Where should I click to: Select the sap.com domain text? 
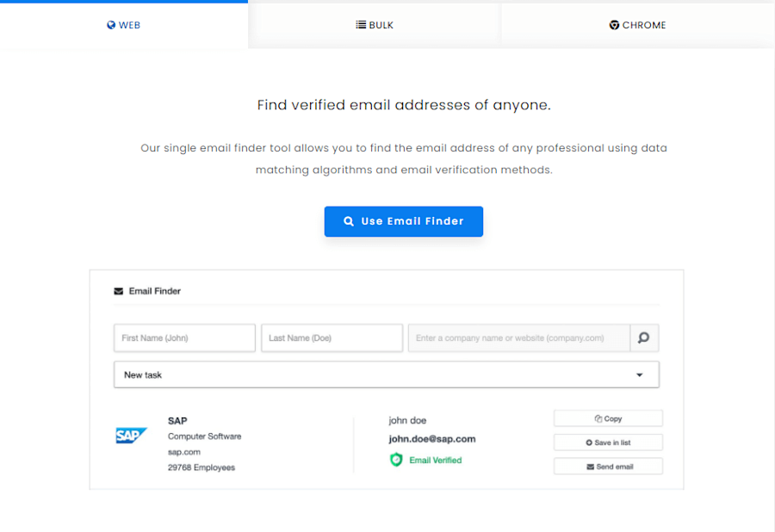pyautogui.click(x=184, y=452)
